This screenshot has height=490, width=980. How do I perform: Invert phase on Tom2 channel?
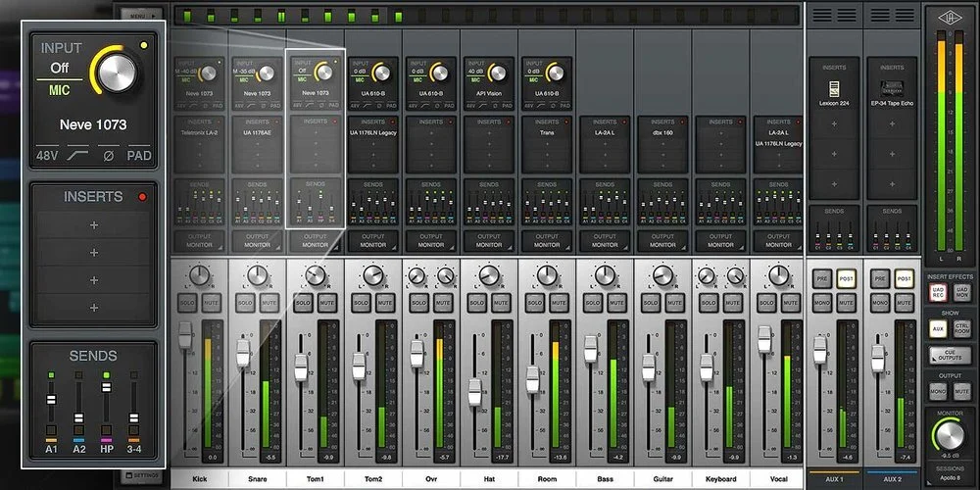380,106
